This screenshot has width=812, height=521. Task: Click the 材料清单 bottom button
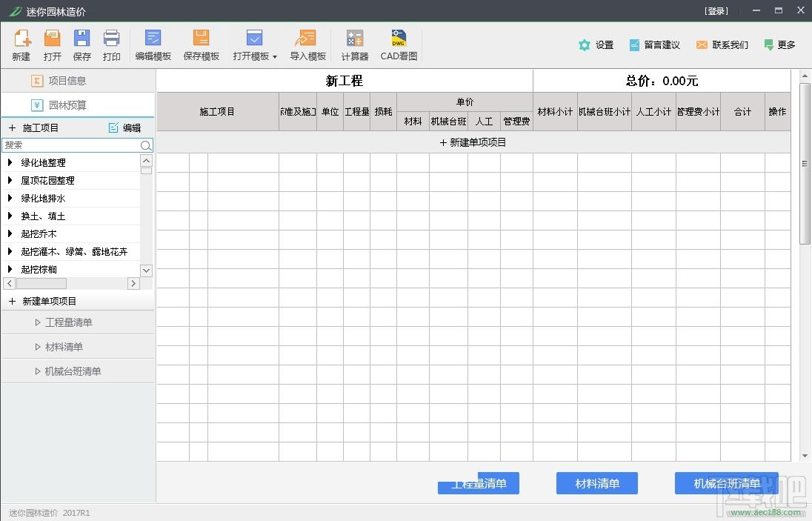tap(596, 483)
